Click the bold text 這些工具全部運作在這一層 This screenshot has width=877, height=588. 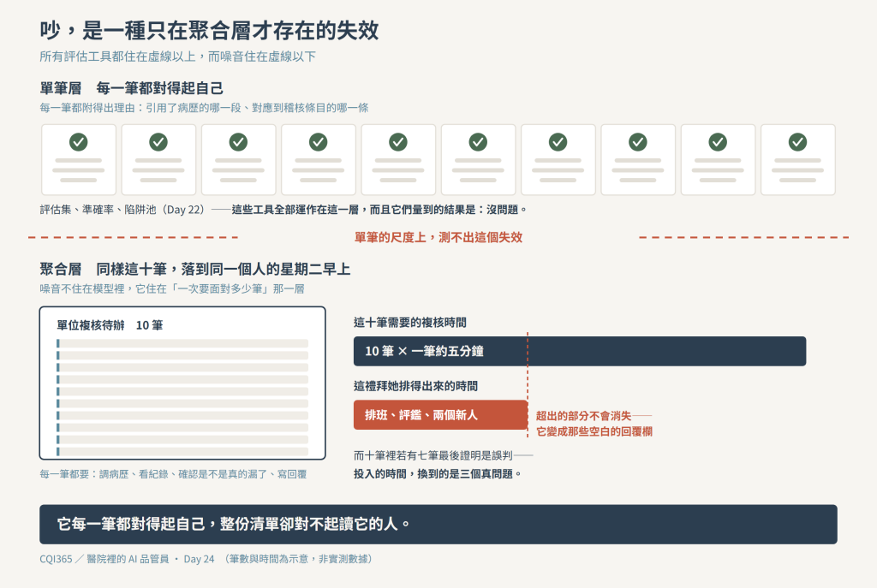coord(295,210)
